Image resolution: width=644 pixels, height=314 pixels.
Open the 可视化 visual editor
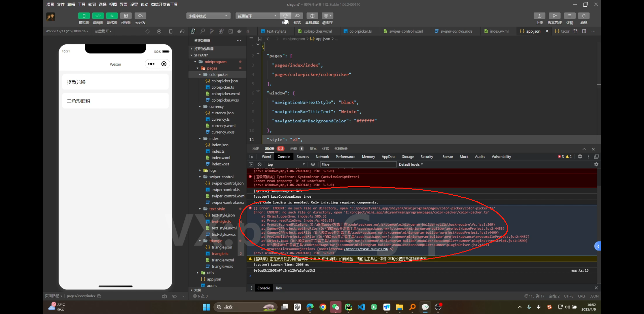click(x=126, y=16)
